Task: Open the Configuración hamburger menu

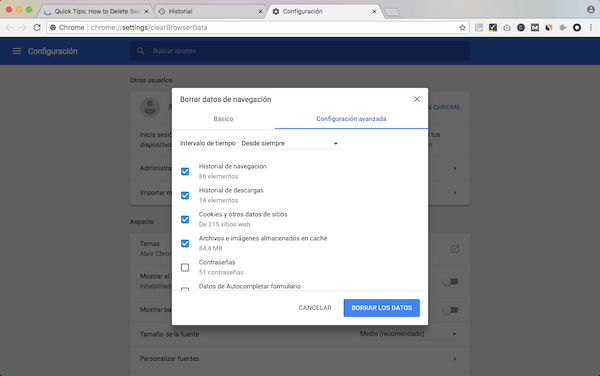Action: (17, 51)
